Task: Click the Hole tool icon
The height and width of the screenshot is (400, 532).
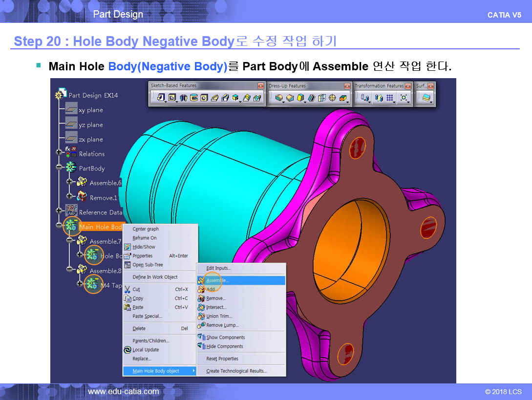Action: (204, 98)
